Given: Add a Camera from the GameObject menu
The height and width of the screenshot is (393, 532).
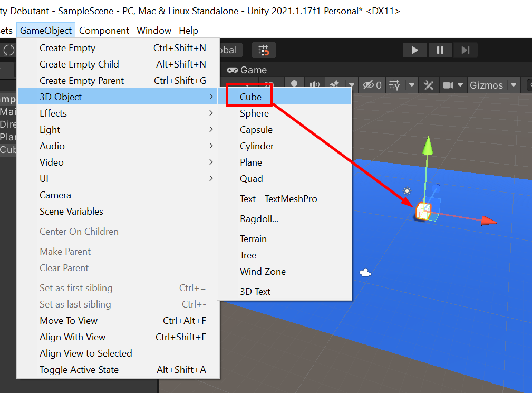Looking at the screenshot, I should [x=117, y=195].
